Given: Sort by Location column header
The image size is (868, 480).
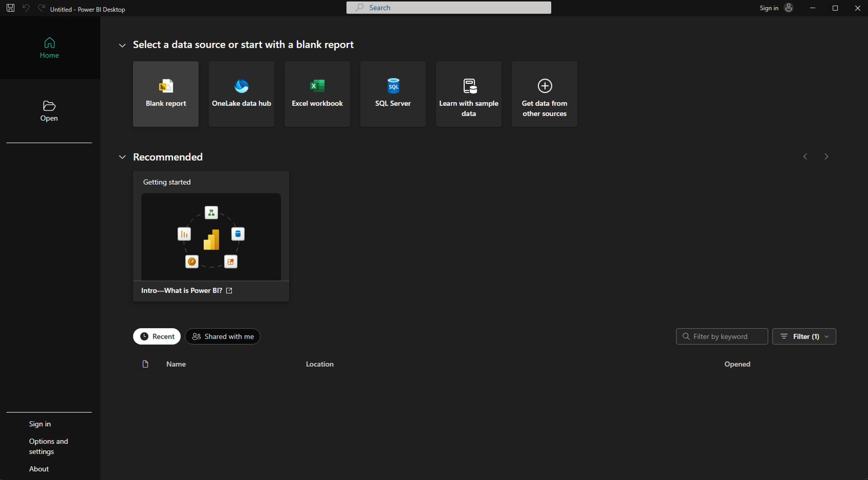Looking at the screenshot, I should point(320,364).
